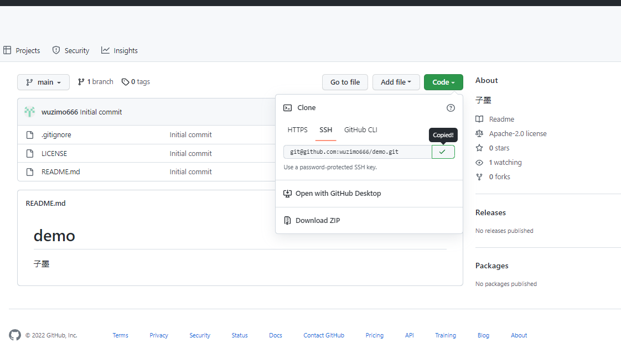Switch to the HTTPS clone tab
Image resolution: width=621 pixels, height=364 pixels.
297,130
